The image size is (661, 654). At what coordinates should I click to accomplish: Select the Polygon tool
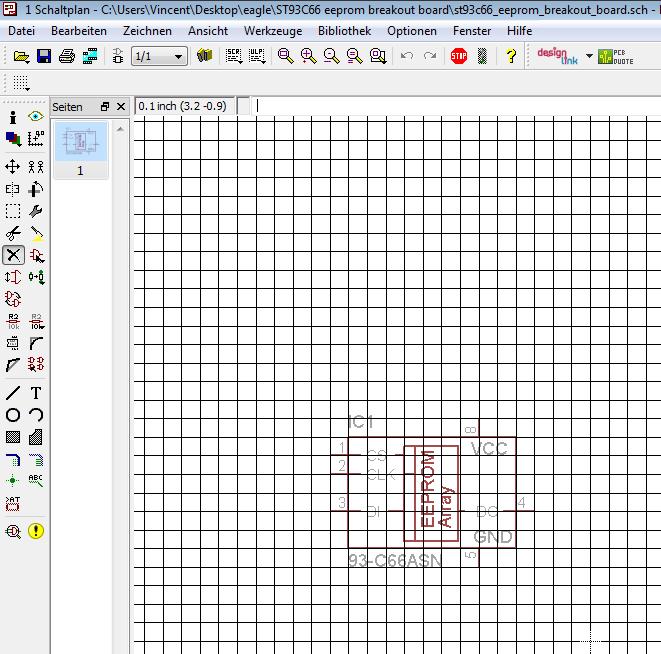click(36, 437)
